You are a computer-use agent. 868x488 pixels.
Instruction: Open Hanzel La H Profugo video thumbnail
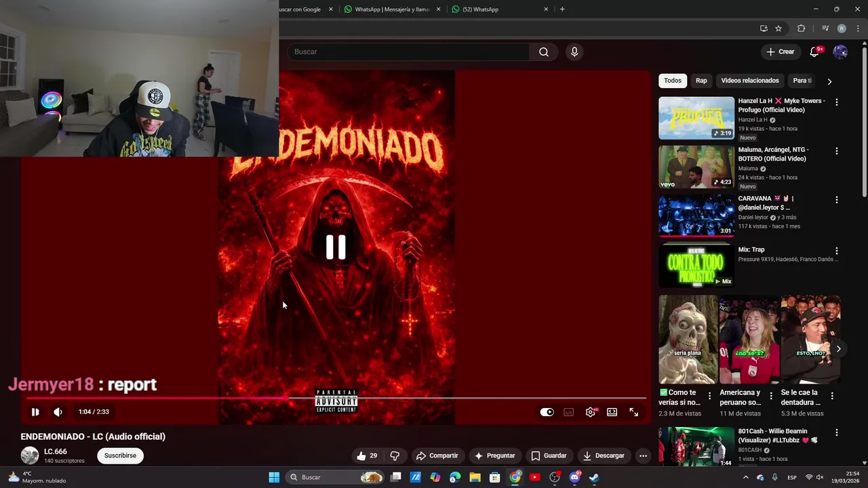tap(696, 118)
